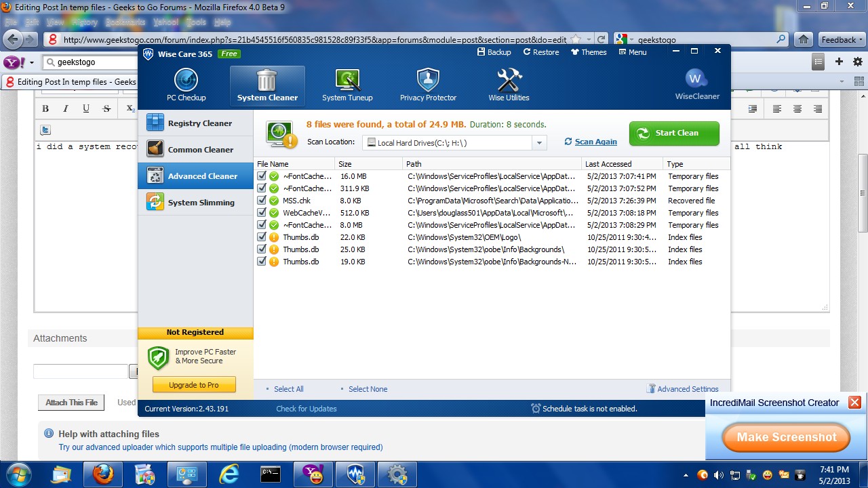The image size is (868, 488).
Task: Click the Firefox URL address bar
Action: [x=315, y=39]
